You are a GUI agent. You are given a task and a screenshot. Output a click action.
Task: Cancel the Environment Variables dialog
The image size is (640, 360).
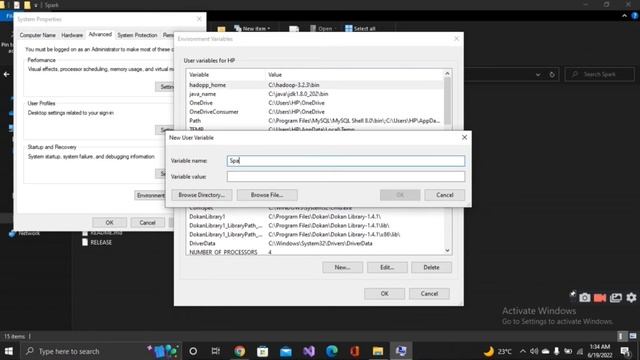click(x=429, y=293)
